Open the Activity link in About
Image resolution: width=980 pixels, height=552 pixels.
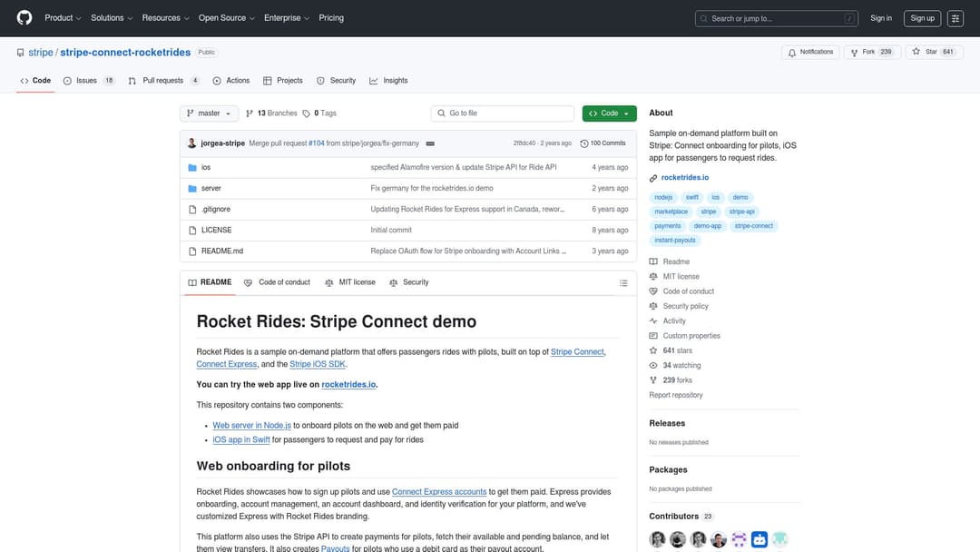pos(673,321)
